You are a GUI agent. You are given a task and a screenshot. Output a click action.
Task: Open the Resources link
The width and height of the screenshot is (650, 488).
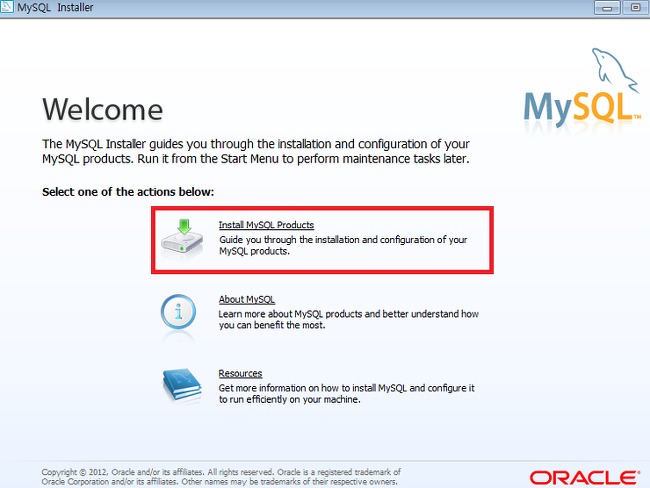tap(240, 374)
